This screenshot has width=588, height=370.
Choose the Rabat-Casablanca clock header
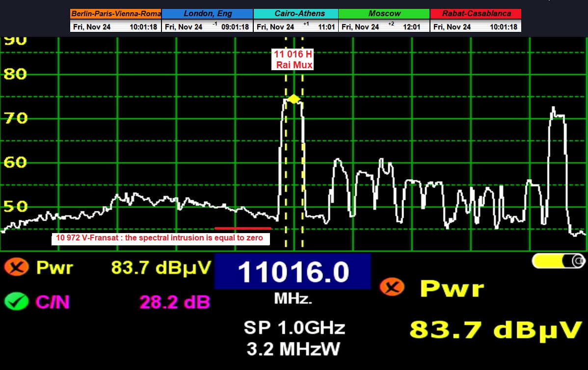click(476, 14)
